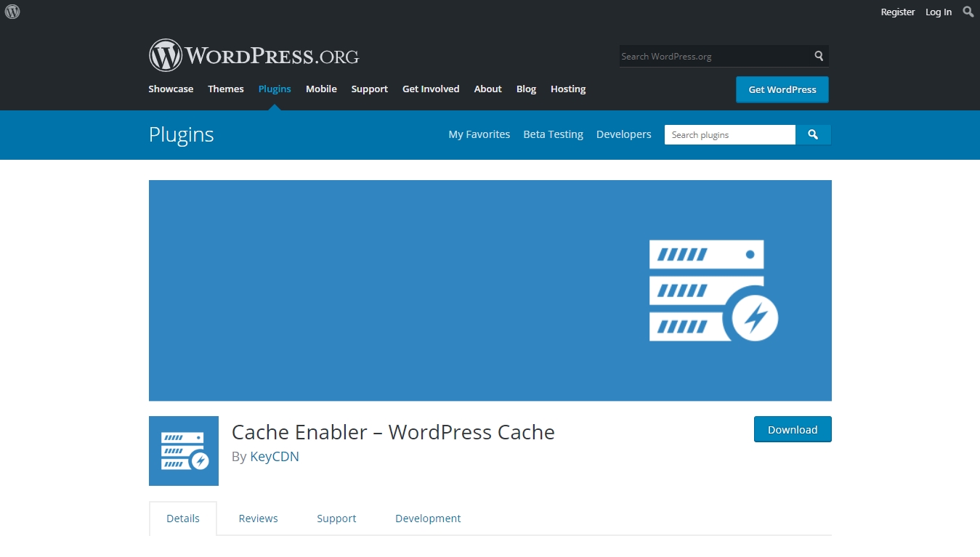Open Beta Testing link
980x557 pixels.
[x=554, y=134]
